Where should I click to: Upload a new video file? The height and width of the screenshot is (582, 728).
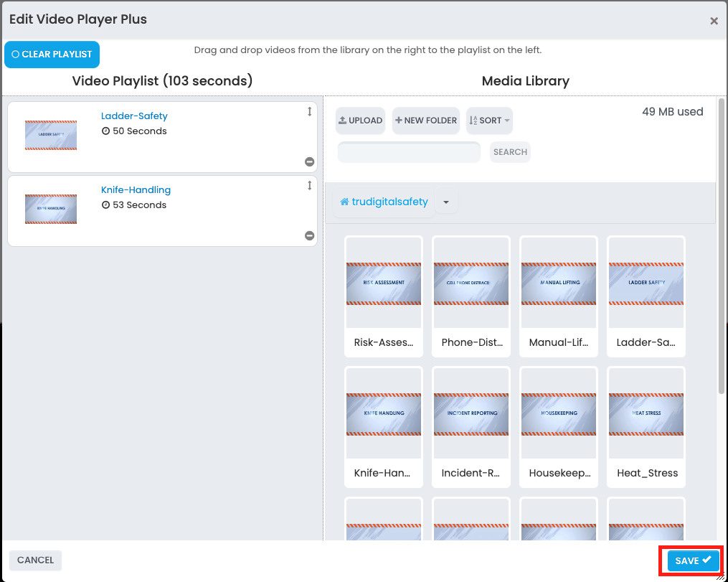[x=360, y=121]
